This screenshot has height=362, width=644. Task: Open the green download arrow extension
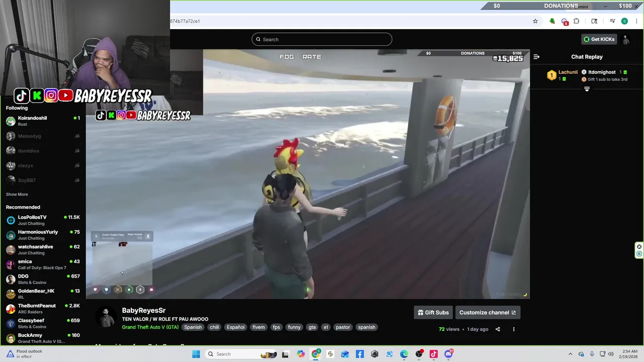tap(552, 21)
